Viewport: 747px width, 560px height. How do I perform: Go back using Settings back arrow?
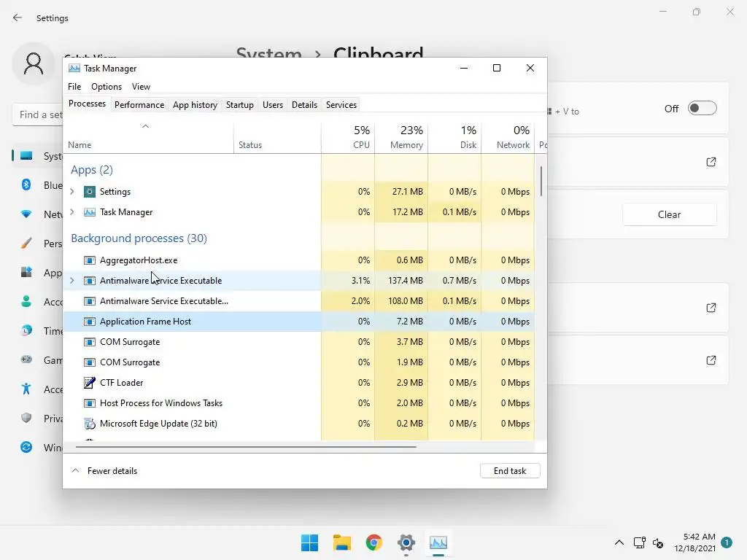pos(18,17)
